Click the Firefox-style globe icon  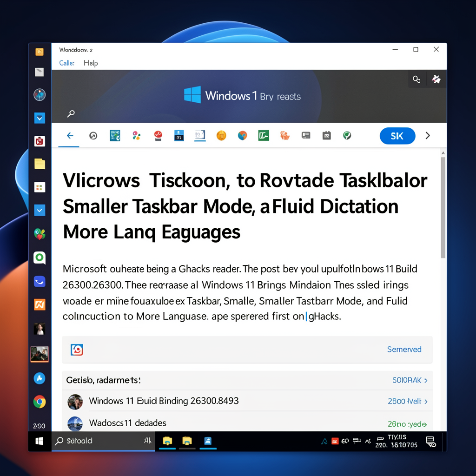[x=242, y=135]
